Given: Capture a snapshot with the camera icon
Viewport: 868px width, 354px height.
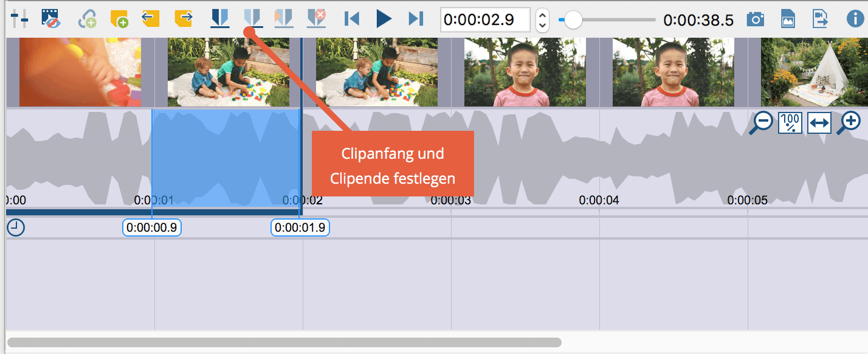Looking at the screenshot, I should 756,19.
